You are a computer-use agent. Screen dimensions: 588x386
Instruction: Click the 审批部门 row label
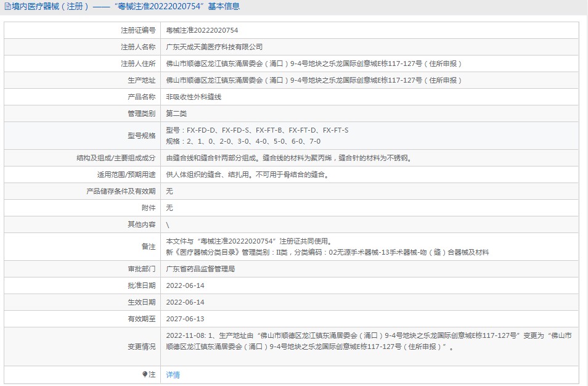click(x=141, y=269)
